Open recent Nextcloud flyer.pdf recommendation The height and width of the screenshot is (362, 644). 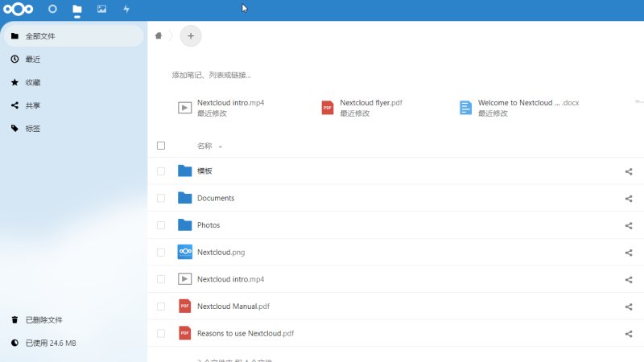pyautogui.click(x=362, y=108)
